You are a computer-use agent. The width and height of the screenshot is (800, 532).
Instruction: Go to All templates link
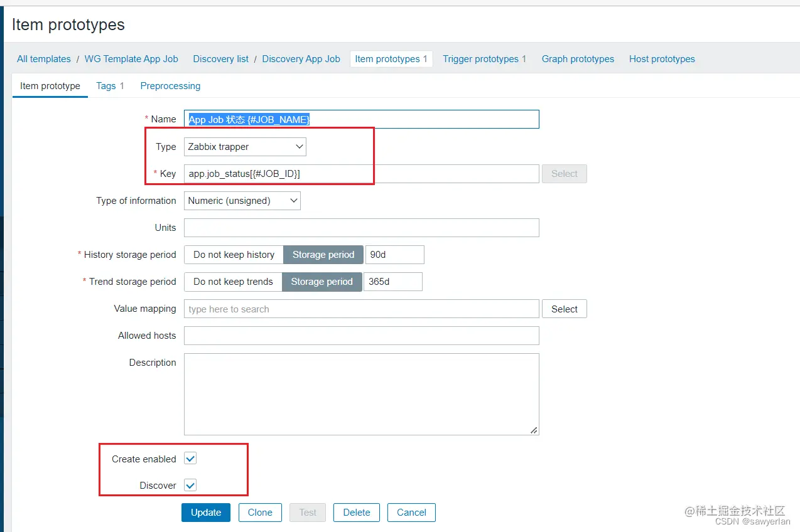pyautogui.click(x=44, y=59)
